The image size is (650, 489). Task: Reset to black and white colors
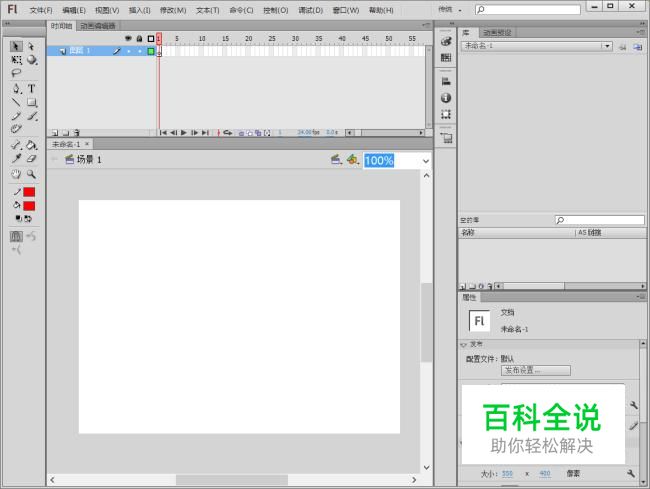[x=19, y=218]
